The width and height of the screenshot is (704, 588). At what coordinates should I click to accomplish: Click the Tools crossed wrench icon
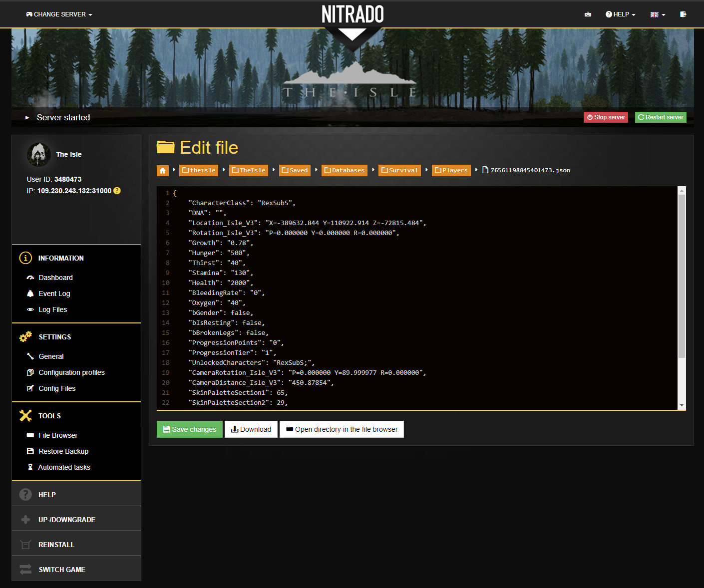coord(25,416)
